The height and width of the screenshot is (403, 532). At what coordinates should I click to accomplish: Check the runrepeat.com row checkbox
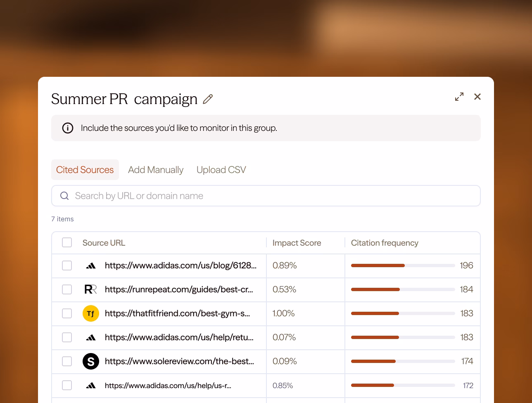pyautogui.click(x=67, y=289)
